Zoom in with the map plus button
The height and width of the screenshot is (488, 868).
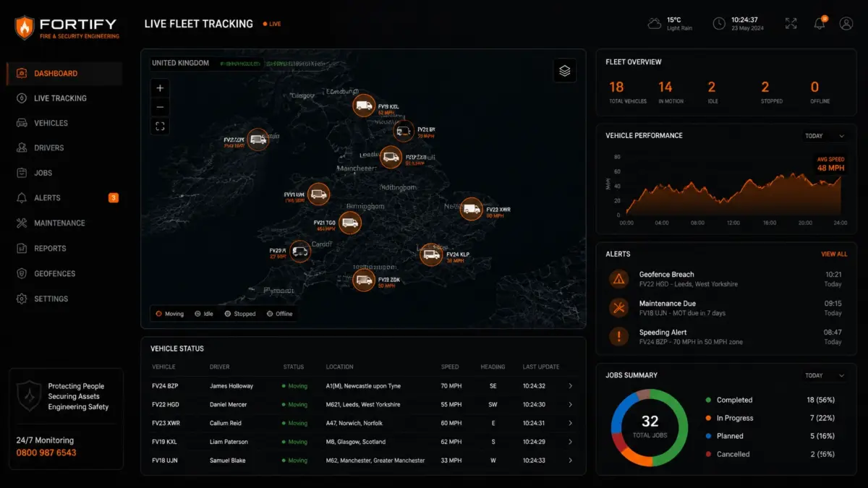tap(160, 88)
